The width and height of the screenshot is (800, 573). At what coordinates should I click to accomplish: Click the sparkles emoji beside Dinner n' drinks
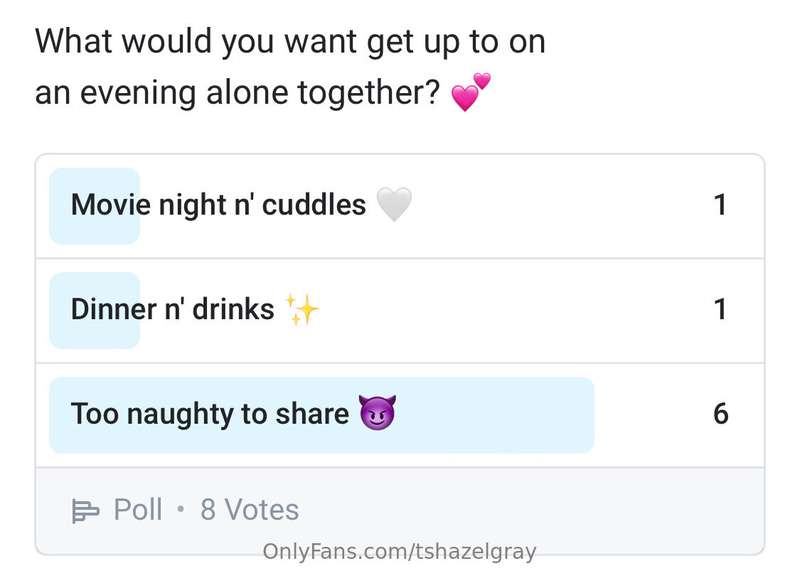[x=303, y=309]
